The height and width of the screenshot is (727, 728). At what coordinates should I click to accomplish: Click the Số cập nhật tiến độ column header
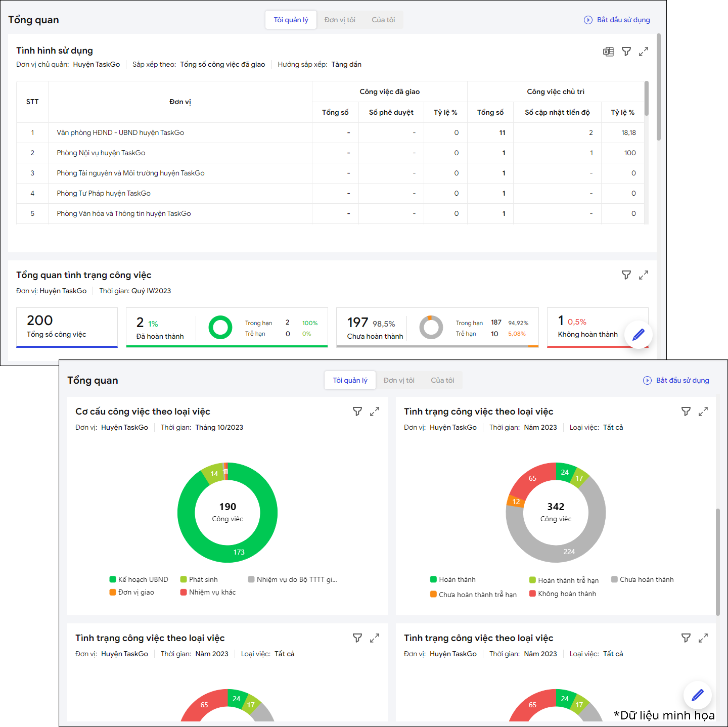pos(557,112)
